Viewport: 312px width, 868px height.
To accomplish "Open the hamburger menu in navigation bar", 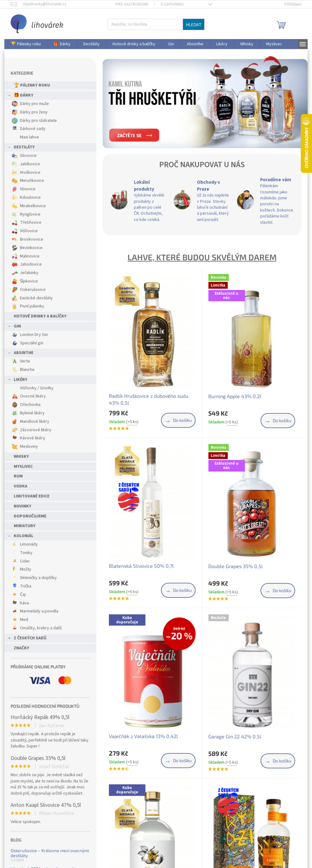I will (x=303, y=44).
